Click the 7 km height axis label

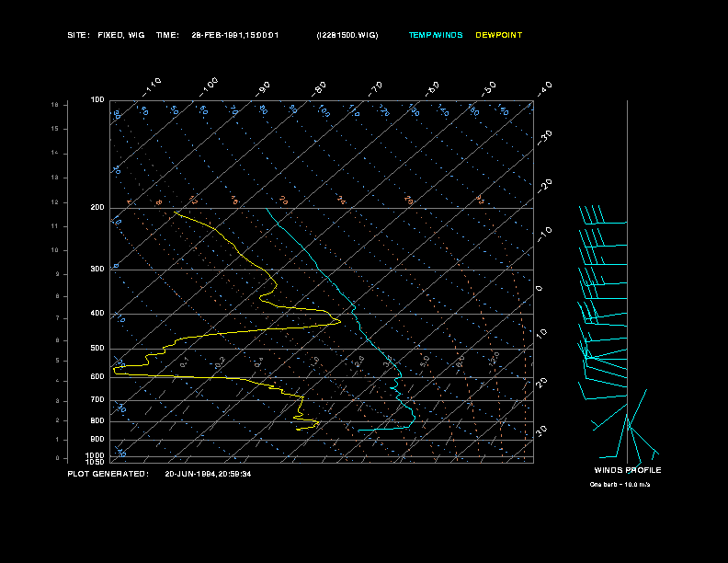pyautogui.click(x=58, y=318)
